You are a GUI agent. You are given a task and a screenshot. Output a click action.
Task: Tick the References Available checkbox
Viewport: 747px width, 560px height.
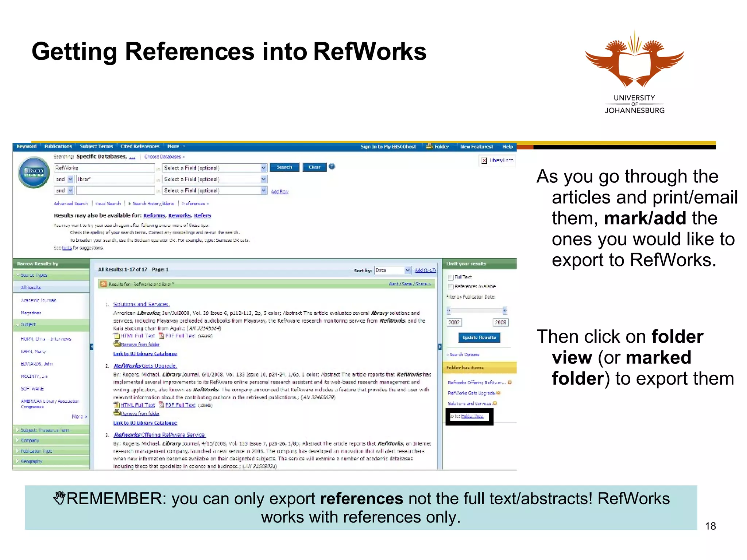(450, 286)
